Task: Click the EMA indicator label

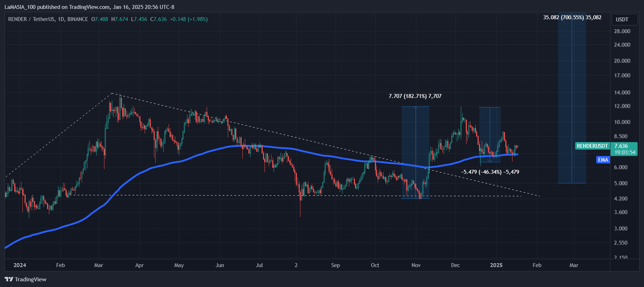Action: click(603, 160)
